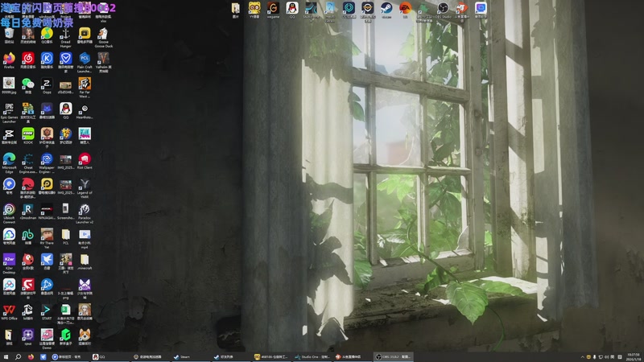The image size is (644, 362).
Task: Open Steam top-row desktop shortcut
Action: click(386, 9)
